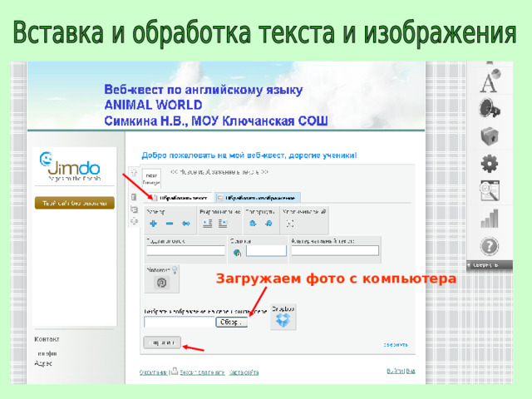Click the ANIMAL WORLD header title
Screen dimensions: 532x399
153,106
